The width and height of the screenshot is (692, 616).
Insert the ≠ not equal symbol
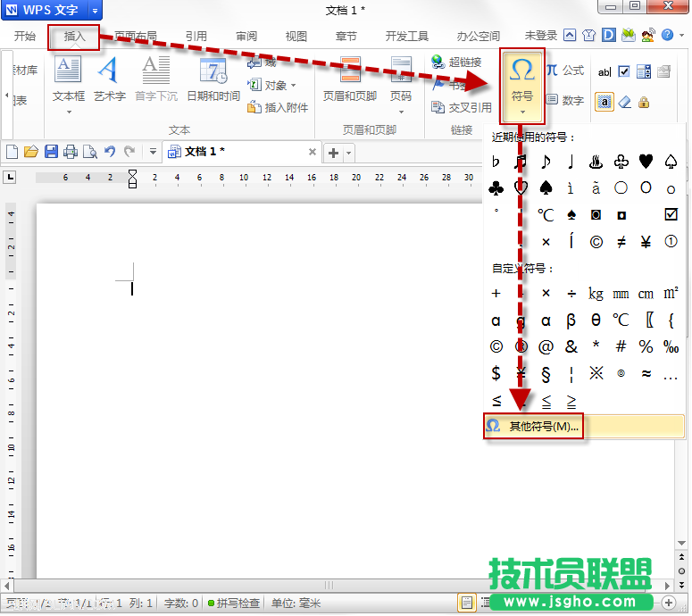(x=621, y=241)
